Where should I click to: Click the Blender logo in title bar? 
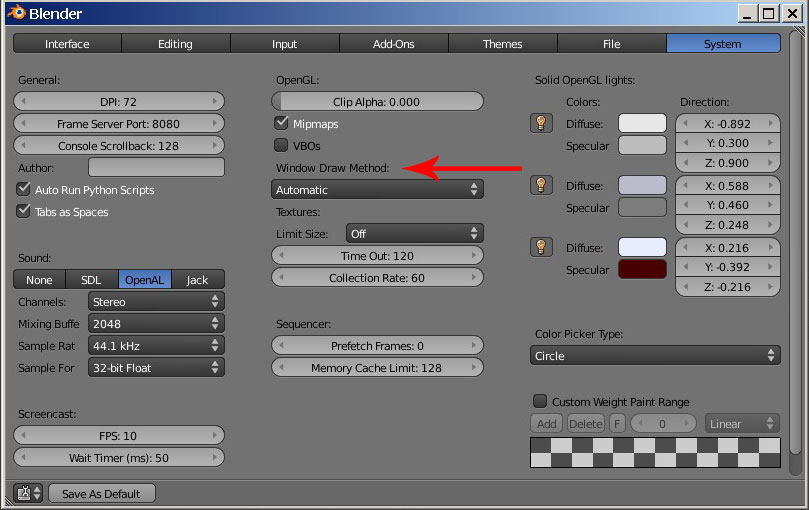[x=17, y=14]
